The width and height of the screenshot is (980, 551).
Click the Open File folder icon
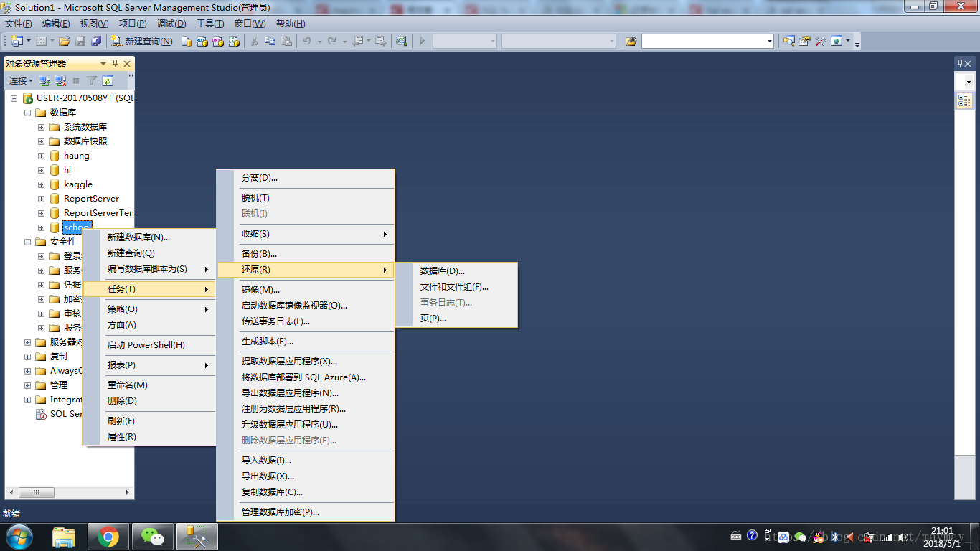65,41
